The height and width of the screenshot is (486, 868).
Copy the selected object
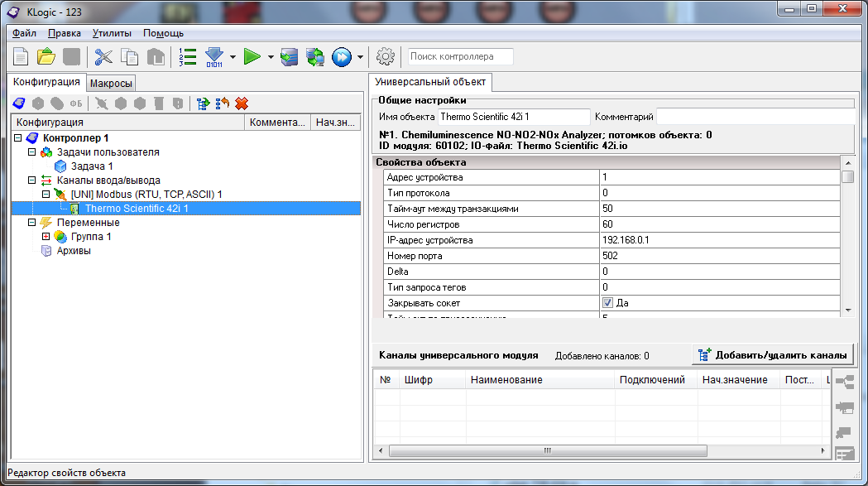[129, 56]
